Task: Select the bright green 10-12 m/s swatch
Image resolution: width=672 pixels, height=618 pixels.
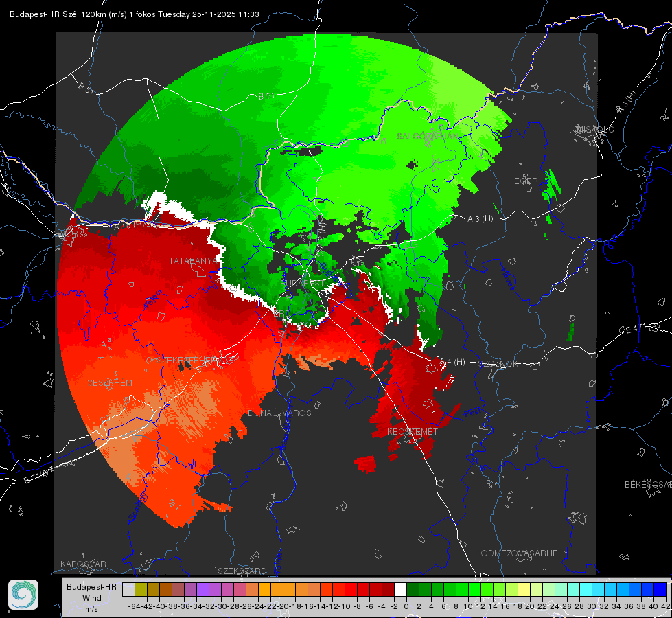Action: coord(474,589)
